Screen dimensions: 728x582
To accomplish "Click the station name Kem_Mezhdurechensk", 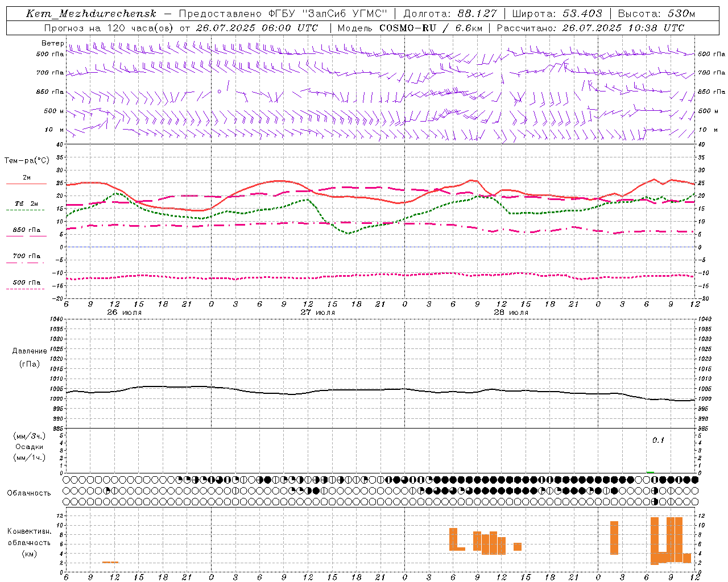I will pyautogui.click(x=91, y=14).
